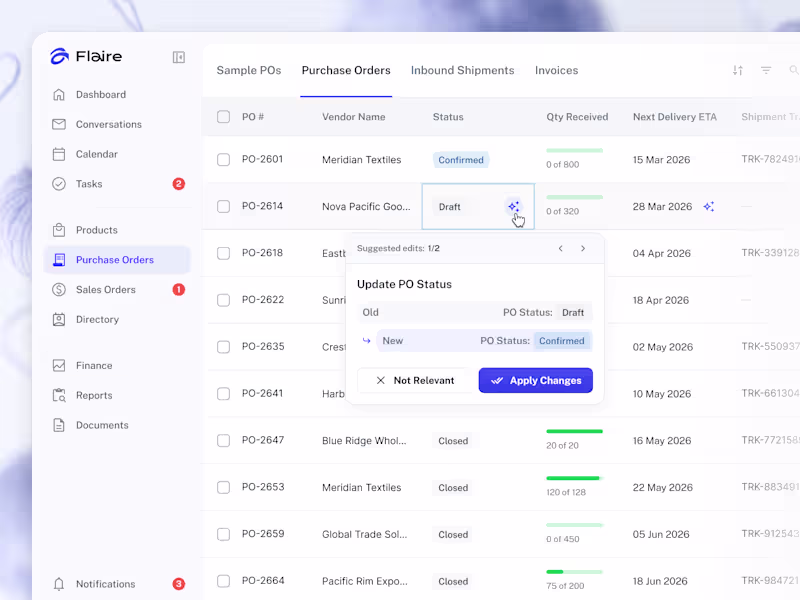Click Apply Changes button
Viewport: 800px width, 600px height.
(x=536, y=381)
